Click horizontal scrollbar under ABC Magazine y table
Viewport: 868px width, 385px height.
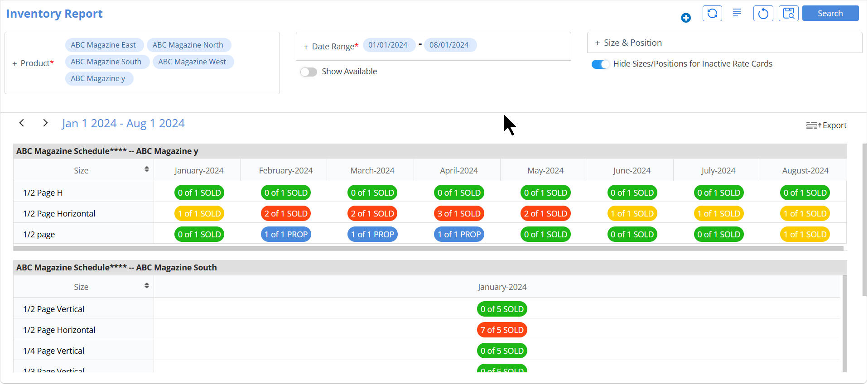coord(429,248)
